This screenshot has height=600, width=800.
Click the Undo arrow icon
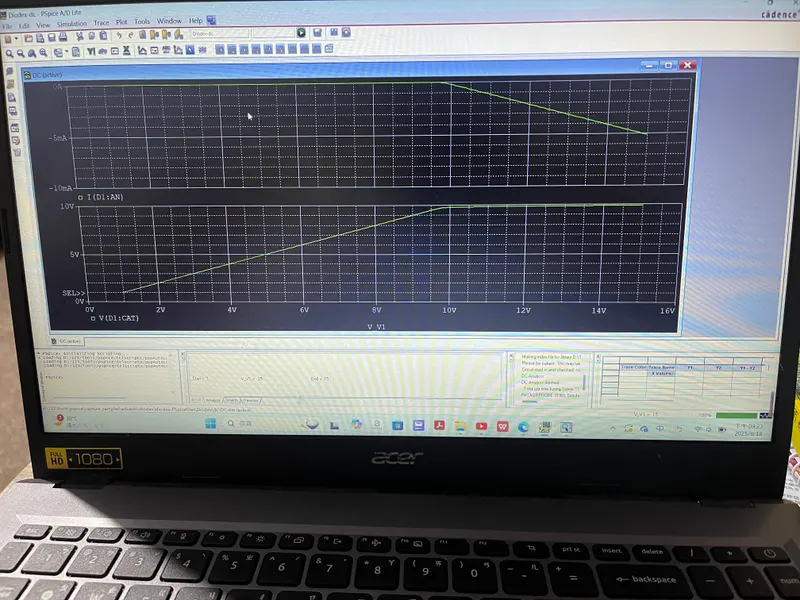point(119,35)
